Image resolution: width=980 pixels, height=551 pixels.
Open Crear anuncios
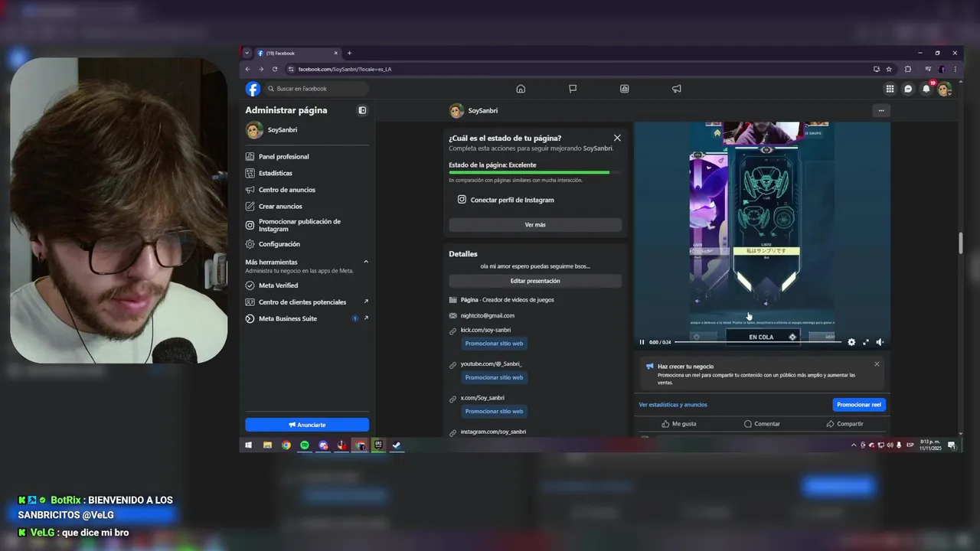[x=307, y=207]
